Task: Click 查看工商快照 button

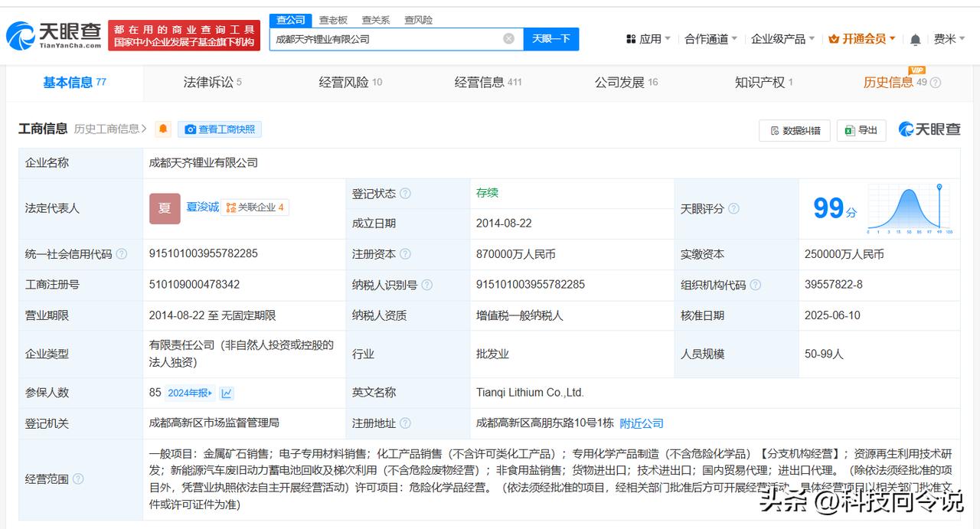Action: pos(220,129)
